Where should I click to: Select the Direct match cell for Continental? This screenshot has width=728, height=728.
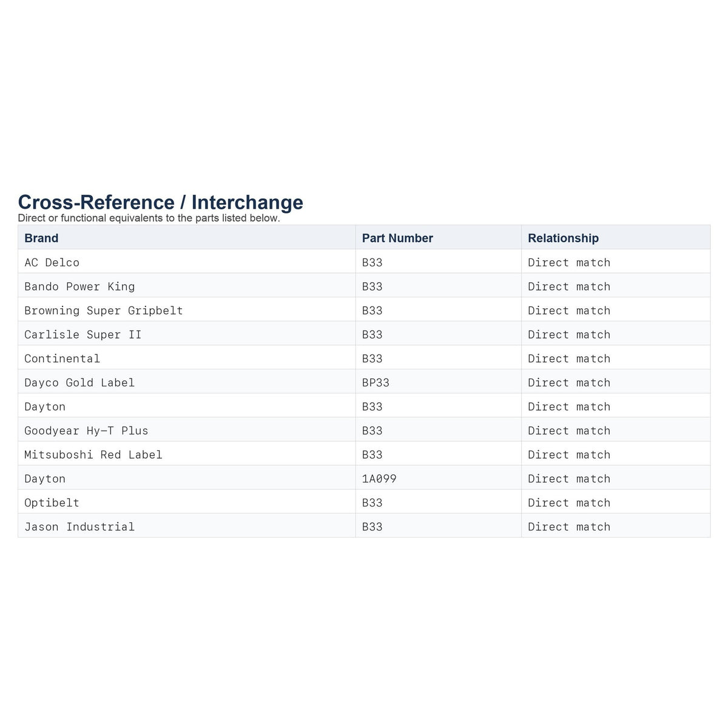tap(616, 358)
